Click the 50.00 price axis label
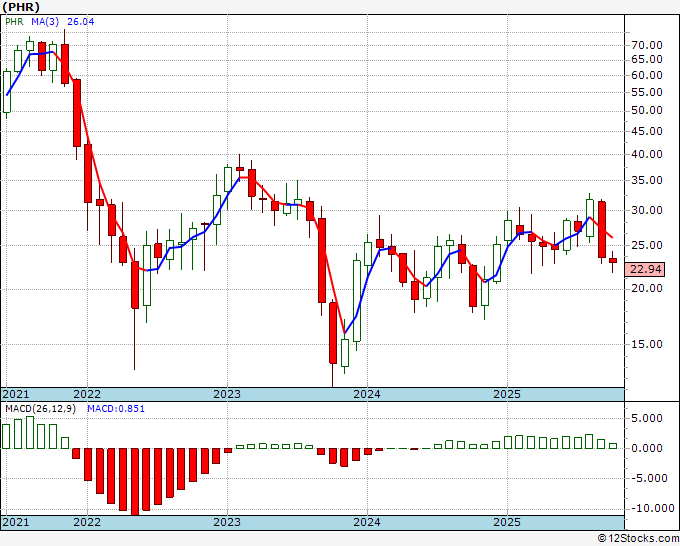Viewport: 680px width, 546px height. [x=647, y=111]
